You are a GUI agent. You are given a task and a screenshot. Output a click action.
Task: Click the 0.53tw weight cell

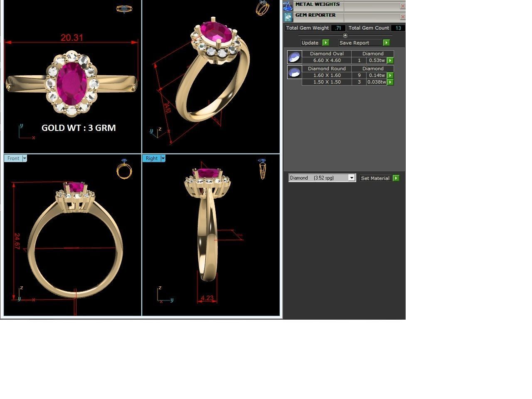[377, 60]
